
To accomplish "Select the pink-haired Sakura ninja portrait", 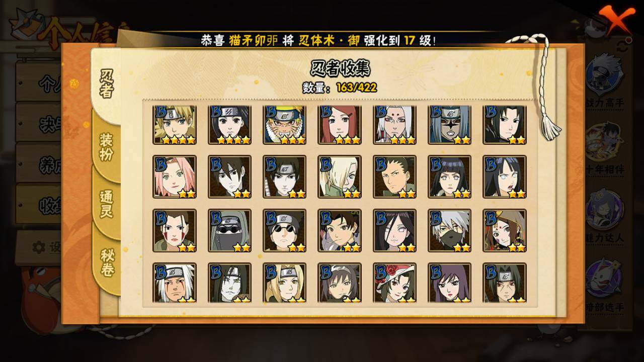I will 174,176.
